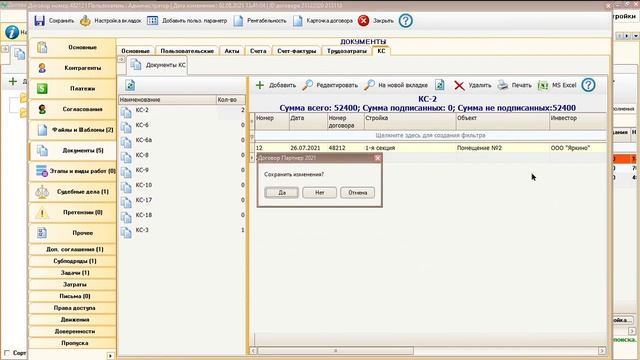The image size is (640, 360).
Task: Open the Контрагенты sidebar section
Action: (x=73, y=68)
